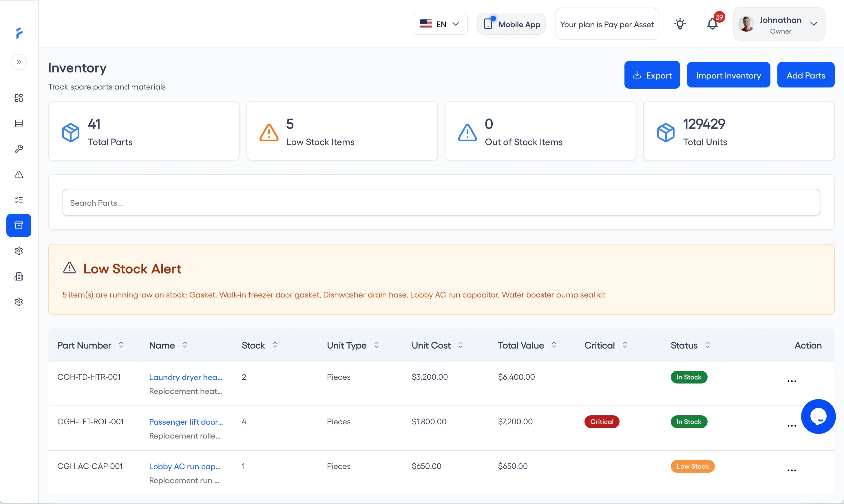844x504 pixels.
Task: Open the checklist icon in sidebar
Action: point(19,200)
